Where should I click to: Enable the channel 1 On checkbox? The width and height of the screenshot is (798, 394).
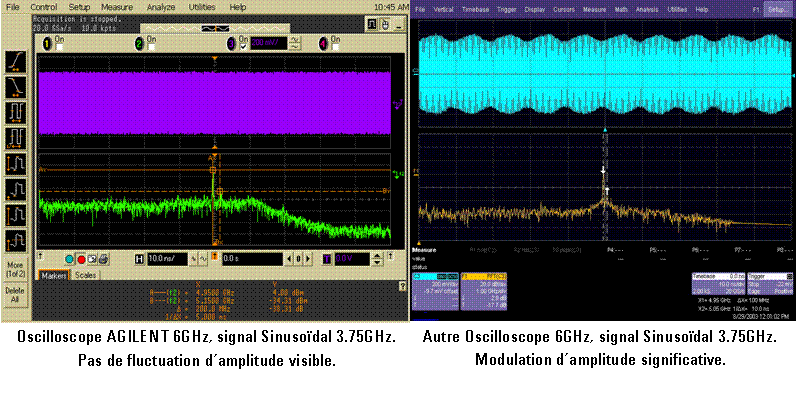(x=59, y=47)
